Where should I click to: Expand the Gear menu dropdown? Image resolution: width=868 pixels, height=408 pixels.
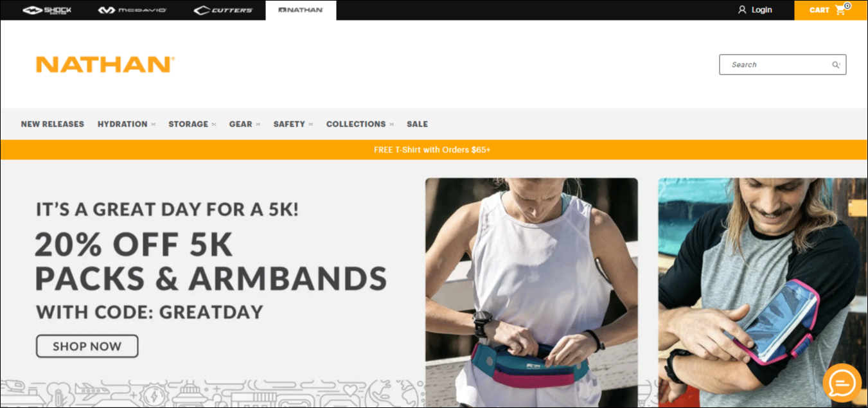pyautogui.click(x=245, y=124)
